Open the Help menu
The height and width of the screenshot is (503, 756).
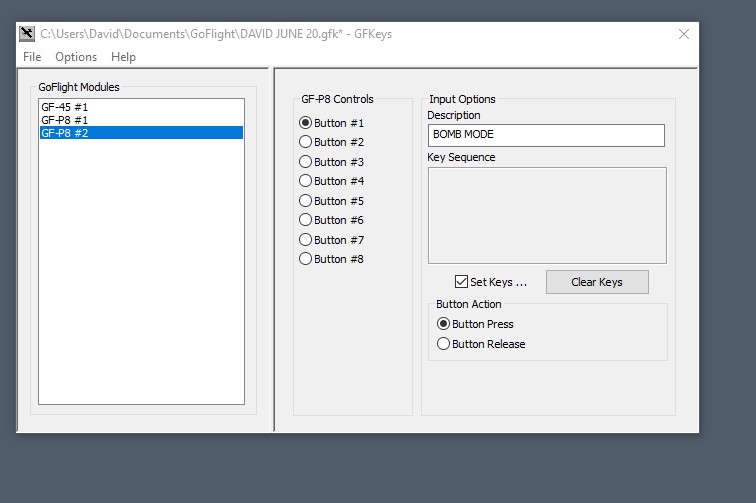point(123,57)
